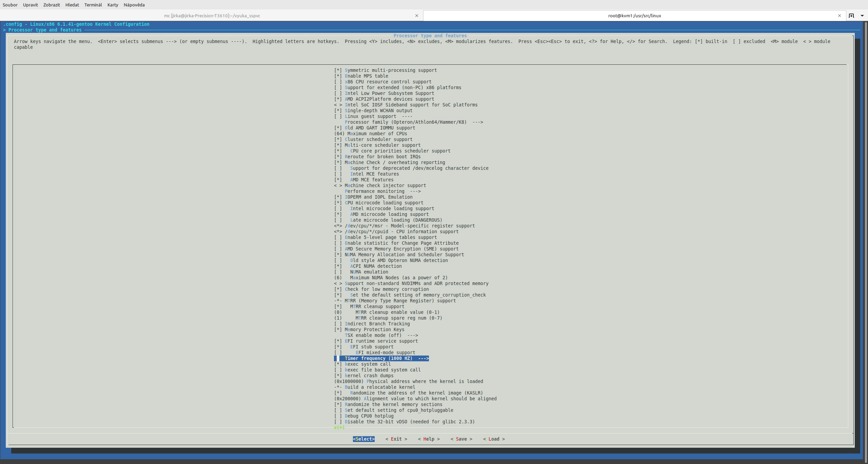Open the Terminál menu

pos(93,5)
